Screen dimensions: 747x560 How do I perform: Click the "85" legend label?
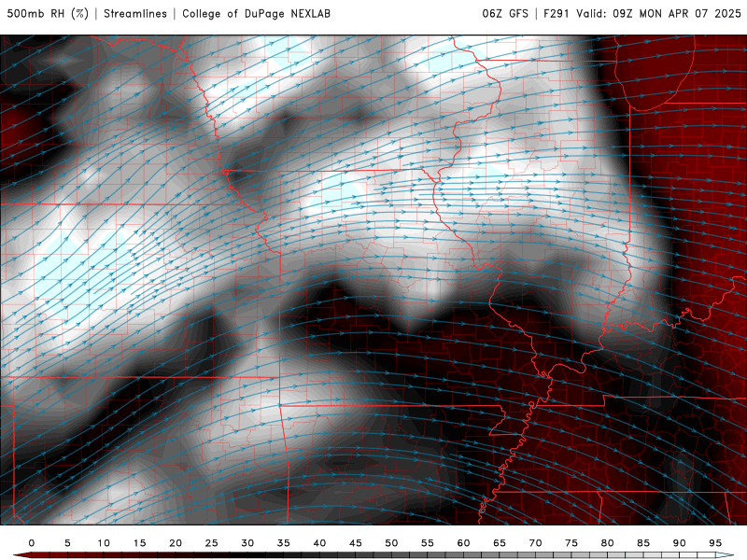pyautogui.click(x=643, y=543)
